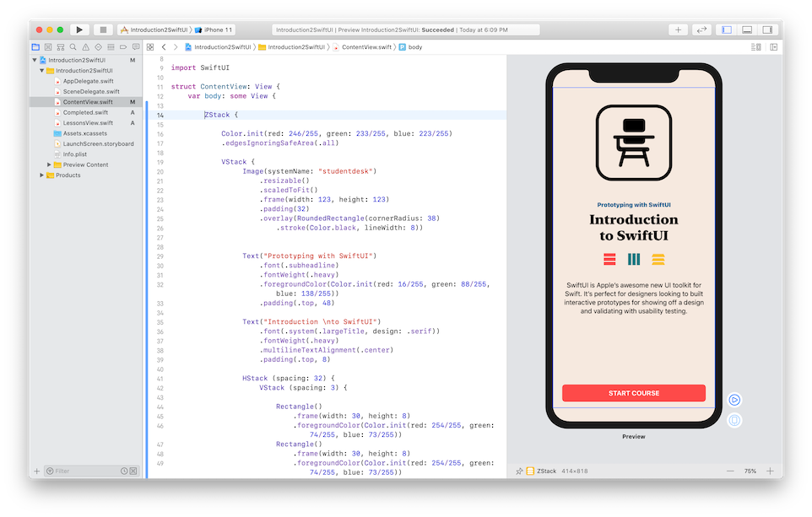812x517 pixels.
Task: Open the Report navigator speech-bubble tab
Action: point(136,47)
